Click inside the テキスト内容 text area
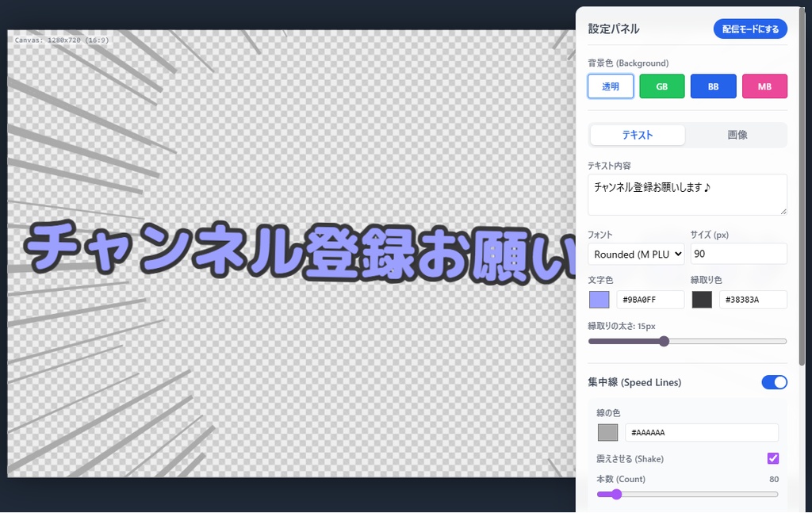The height and width of the screenshot is (513, 812). (x=687, y=193)
